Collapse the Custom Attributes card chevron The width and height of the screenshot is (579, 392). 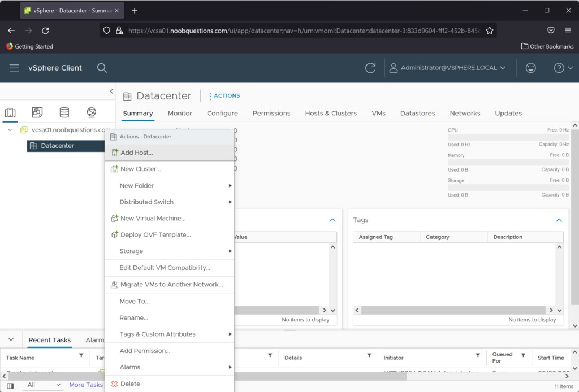click(332, 220)
